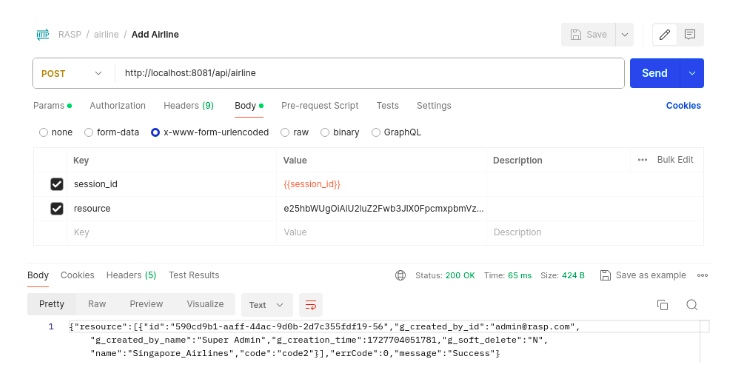The image size is (733, 377).
Task: Click the session_id key cell
Action: (x=171, y=184)
